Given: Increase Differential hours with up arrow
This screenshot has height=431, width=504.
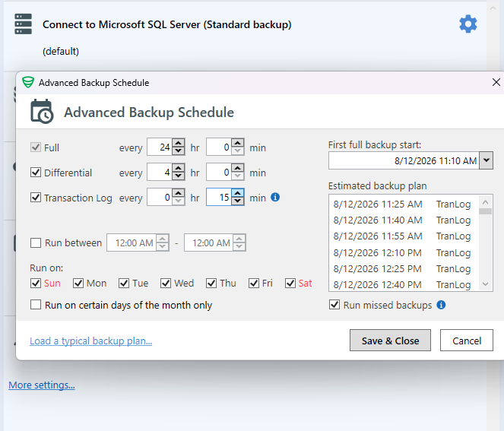Looking at the screenshot, I should (x=179, y=168).
